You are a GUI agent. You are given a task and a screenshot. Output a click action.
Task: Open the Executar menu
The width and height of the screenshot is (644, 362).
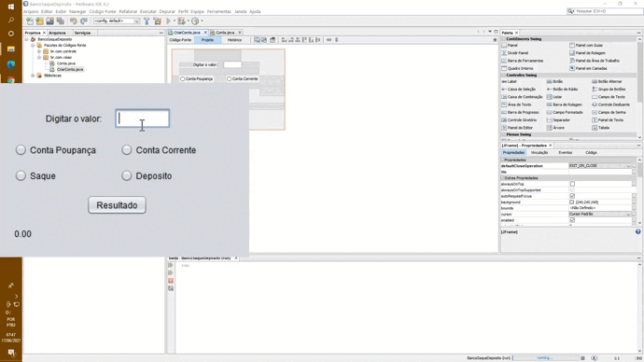pyautogui.click(x=148, y=11)
